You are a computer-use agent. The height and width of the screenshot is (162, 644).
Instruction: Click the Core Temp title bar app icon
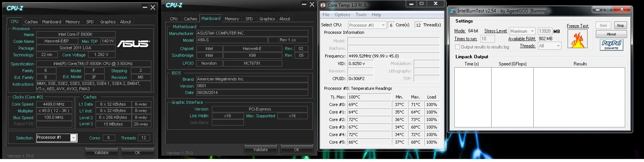pyautogui.click(x=323, y=5)
